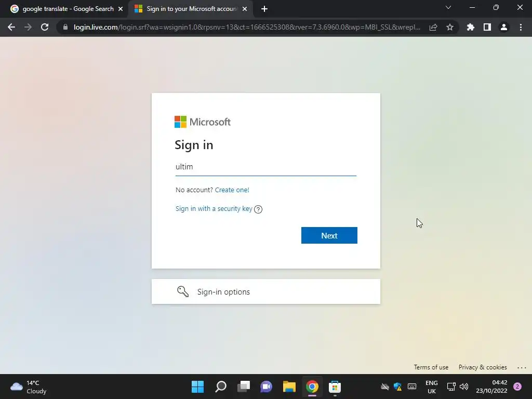Click the Microsoft logo
Image resolution: width=532 pixels, height=399 pixels.
(x=203, y=122)
